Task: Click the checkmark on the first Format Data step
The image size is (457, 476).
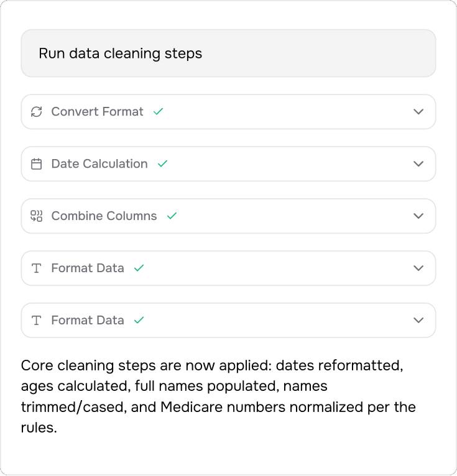Action: (x=139, y=268)
